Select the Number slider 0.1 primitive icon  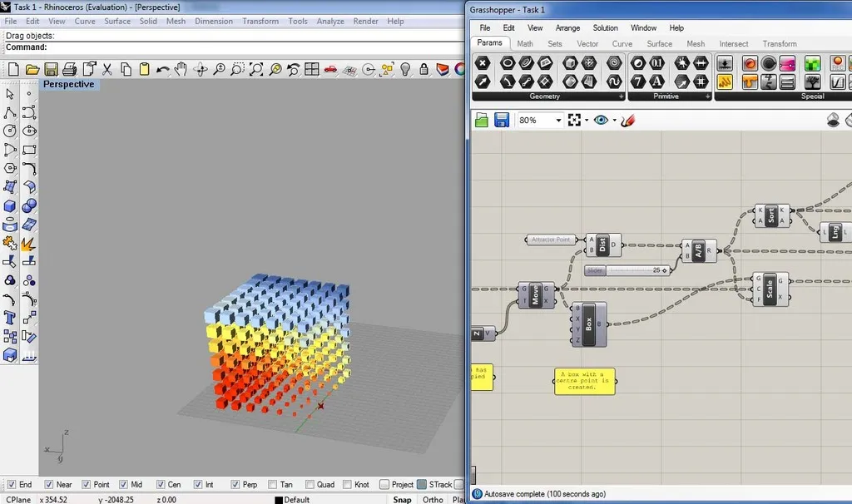pos(657,63)
